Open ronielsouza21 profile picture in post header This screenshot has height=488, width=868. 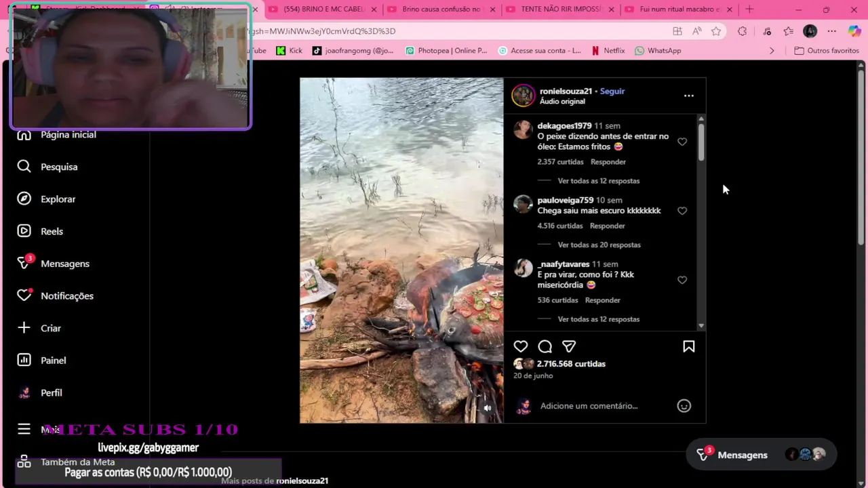(x=523, y=96)
